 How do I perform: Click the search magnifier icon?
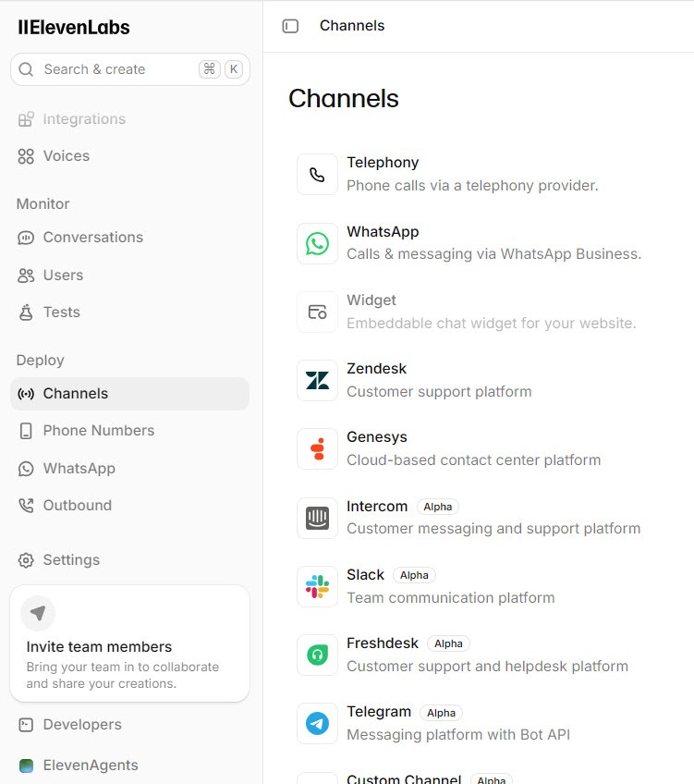pos(26,69)
